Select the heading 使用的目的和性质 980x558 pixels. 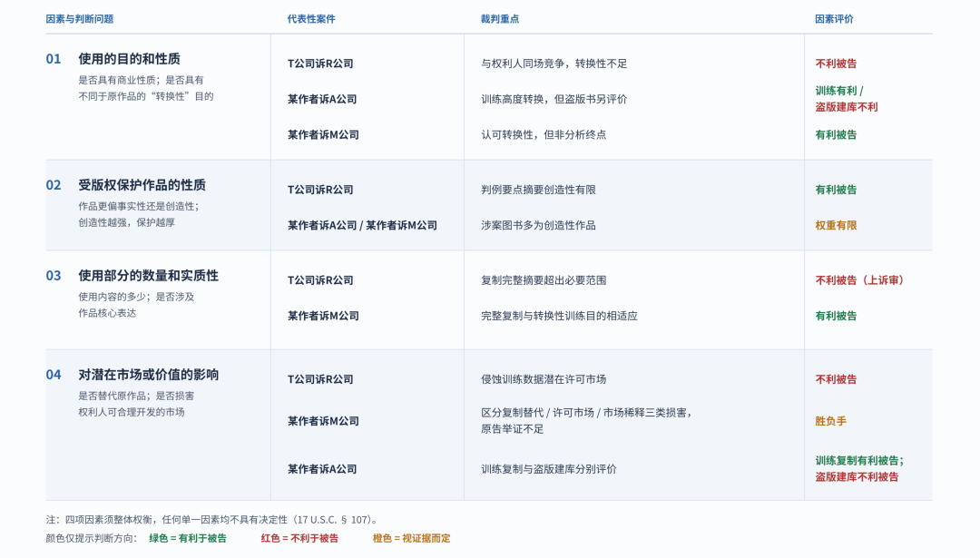pyautogui.click(x=130, y=59)
